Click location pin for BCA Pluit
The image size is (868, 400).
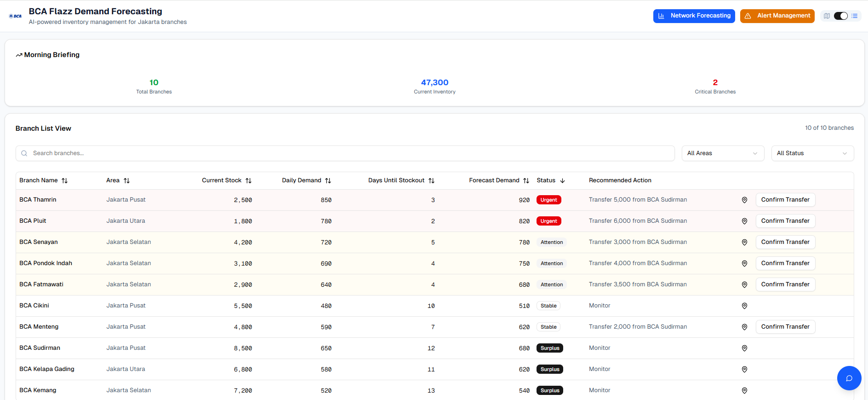[744, 221]
